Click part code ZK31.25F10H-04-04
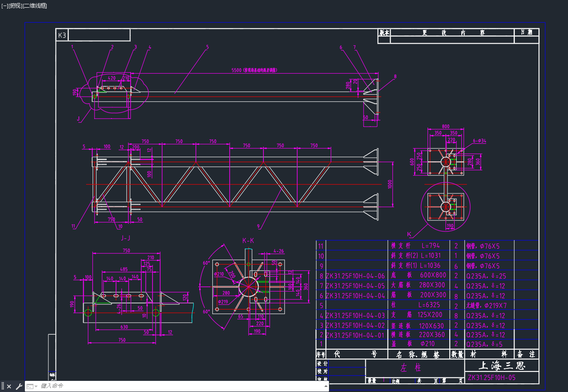568x392 pixels. coord(355,296)
